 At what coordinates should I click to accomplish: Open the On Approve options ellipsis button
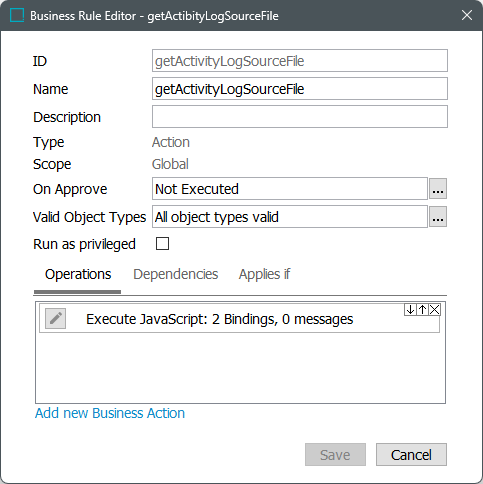coord(438,189)
